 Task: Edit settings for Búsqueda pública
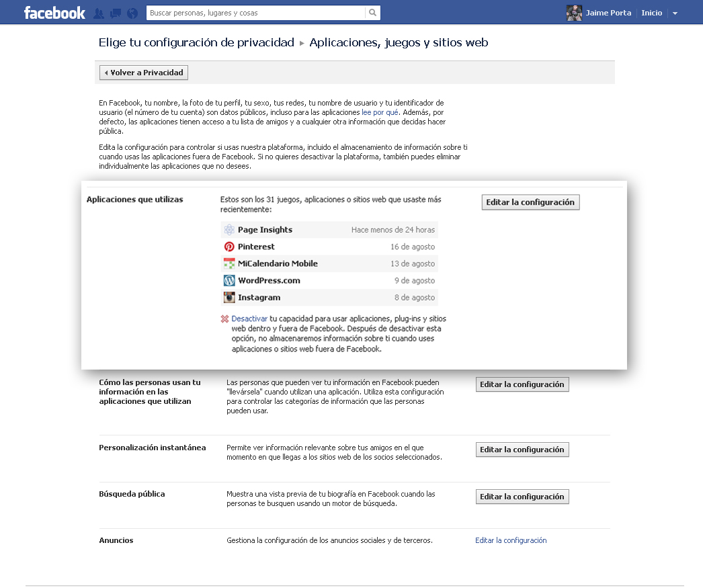coord(522,497)
